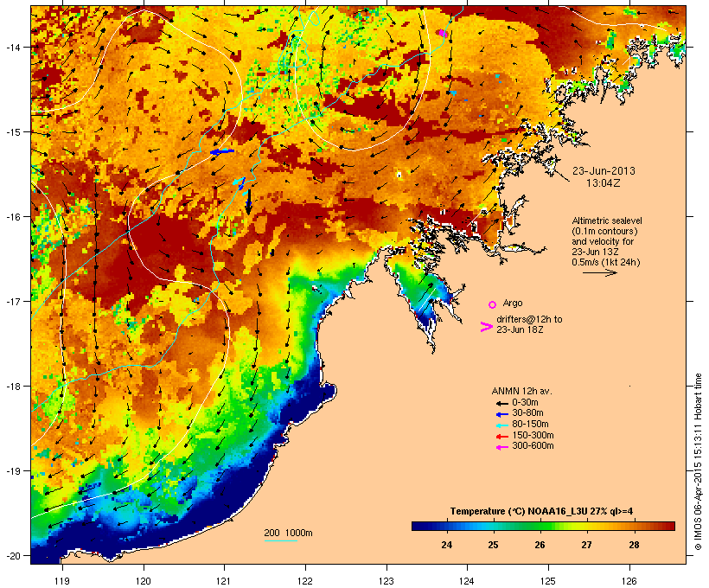The height and width of the screenshot is (588, 709).
Task: Click the '300-600m' depth label
Action: point(533,446)
